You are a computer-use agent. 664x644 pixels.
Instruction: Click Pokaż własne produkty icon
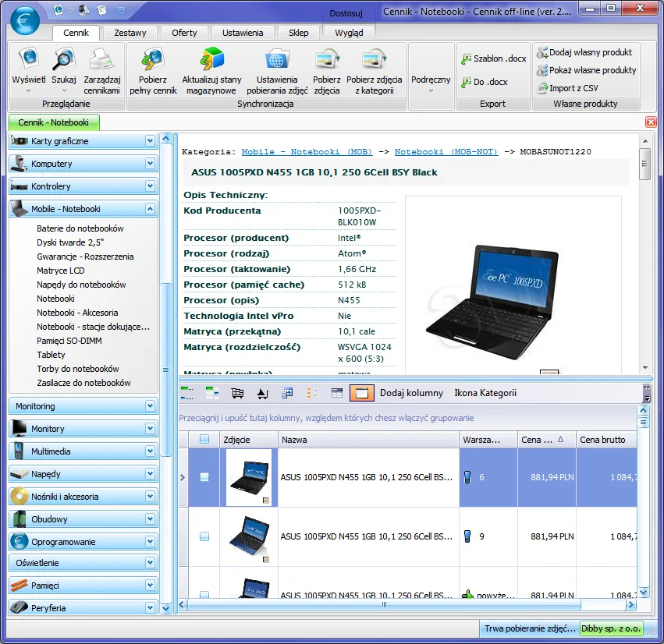pyautogui.click(x=542, y=70)
